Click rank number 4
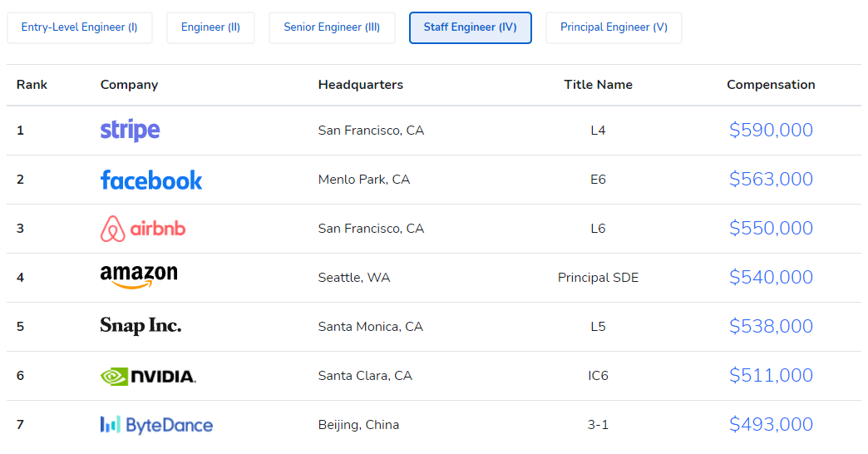The image size is (868, 454). tap(21, 278)
